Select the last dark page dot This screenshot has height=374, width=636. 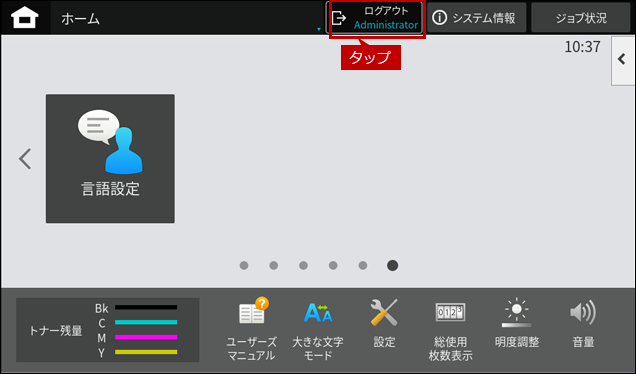(x=392, y=265)
